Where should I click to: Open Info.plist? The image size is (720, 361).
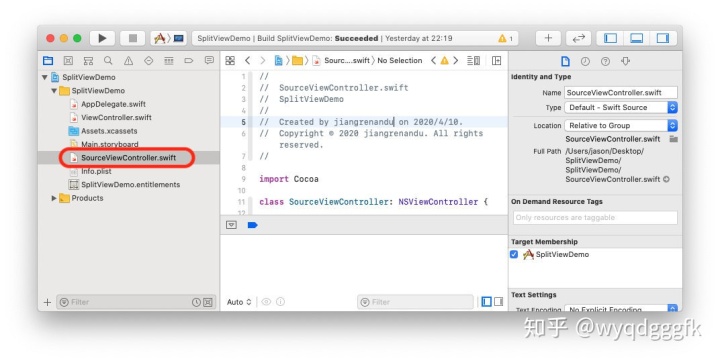pos(96,171)
